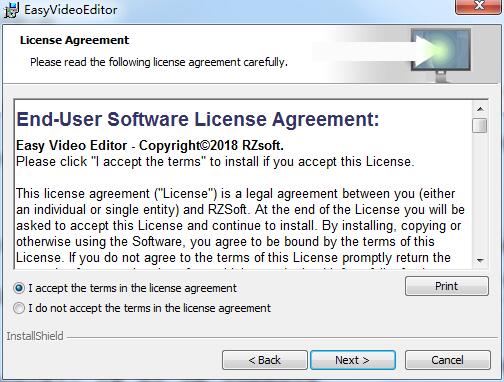504x382 pixels.
Task: Click the InstallShield label near the bottom
Action: 35,336
